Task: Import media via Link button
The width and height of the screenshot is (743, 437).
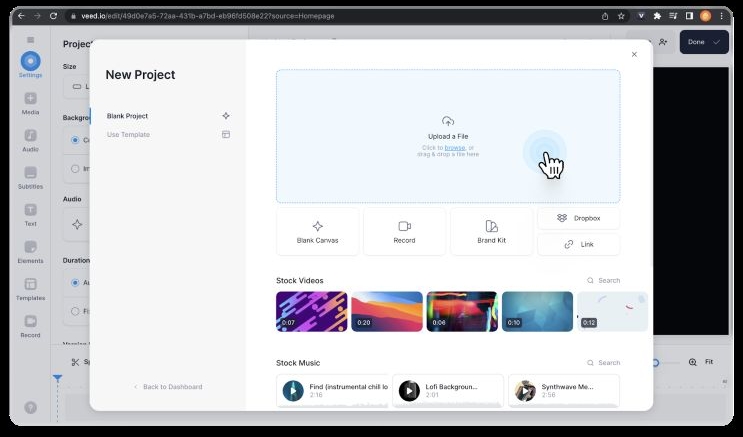Action: tap(579, 245)
